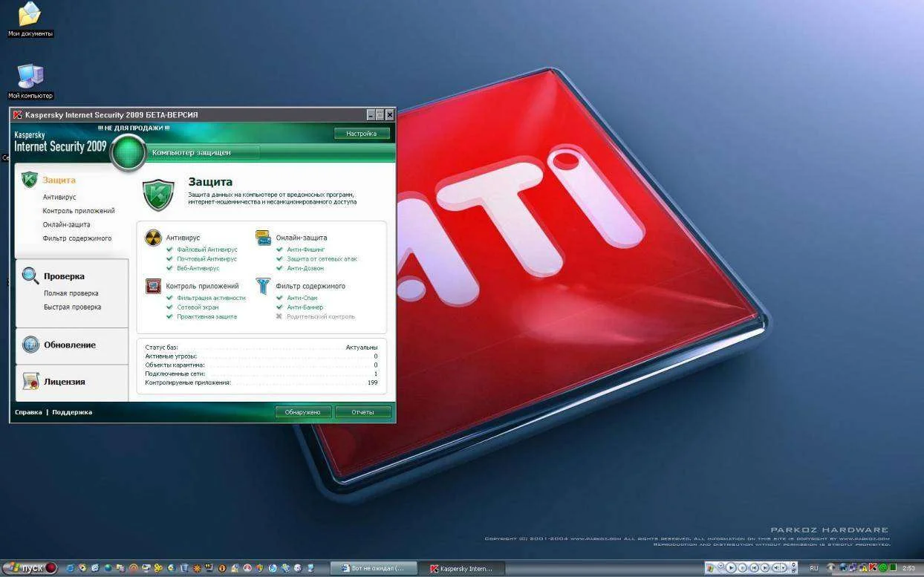
Task: Open Анти-Спам component
Action: [x=302, y=298]
